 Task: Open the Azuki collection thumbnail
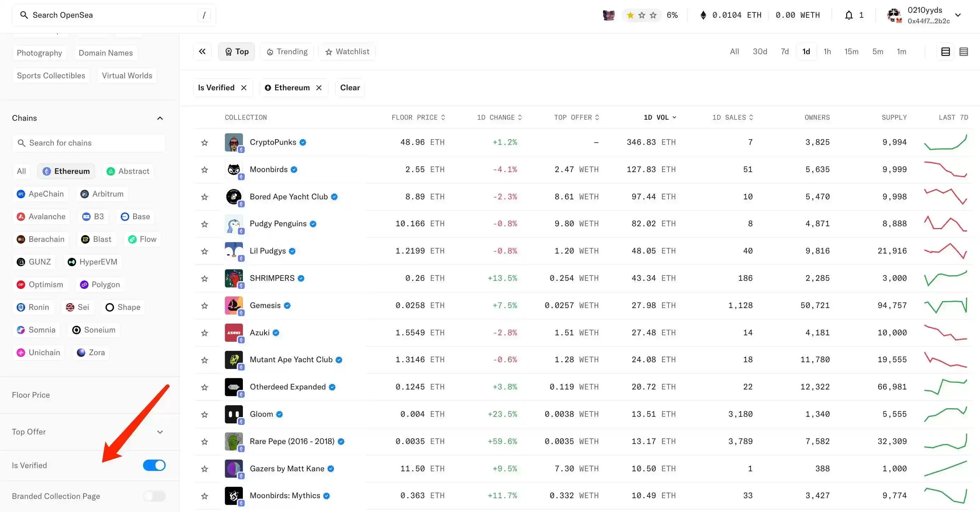pos(234,333)
